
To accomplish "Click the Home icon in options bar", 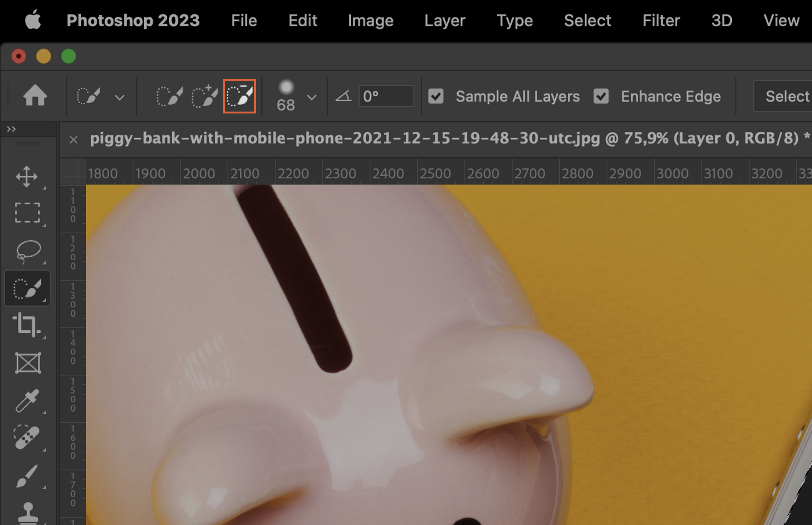I will point(35,96).
